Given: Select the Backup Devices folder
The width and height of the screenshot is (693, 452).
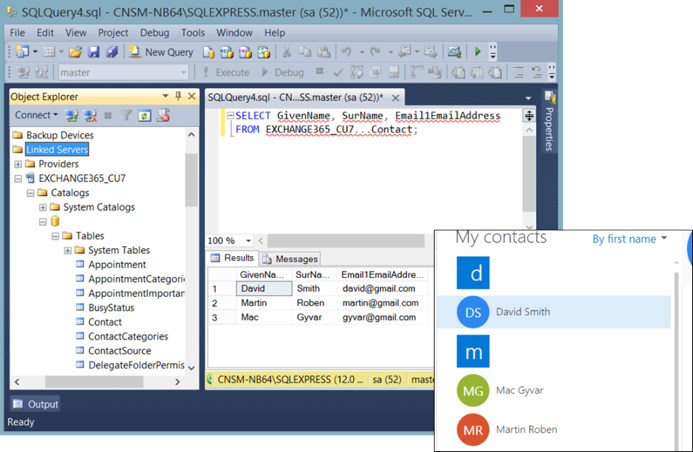Looking at the screenshot, I should (x=60, y=135).
